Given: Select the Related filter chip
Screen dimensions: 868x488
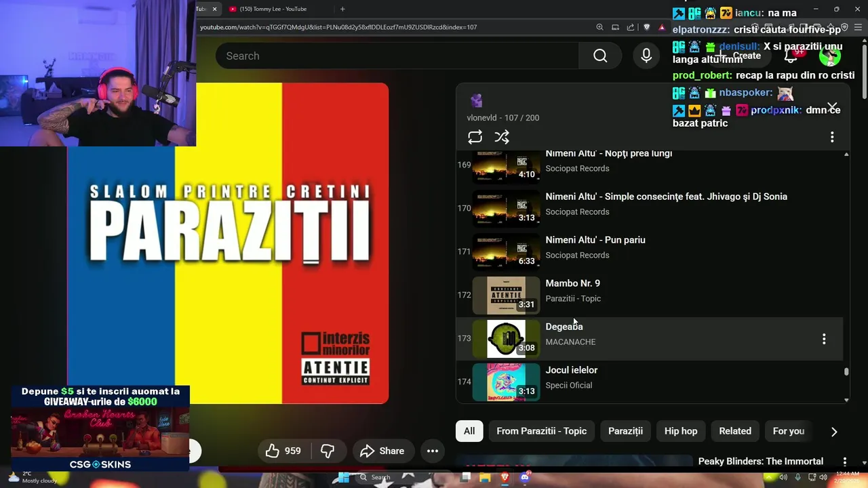Looking at the screenshot, I should [x=735, y=431].
